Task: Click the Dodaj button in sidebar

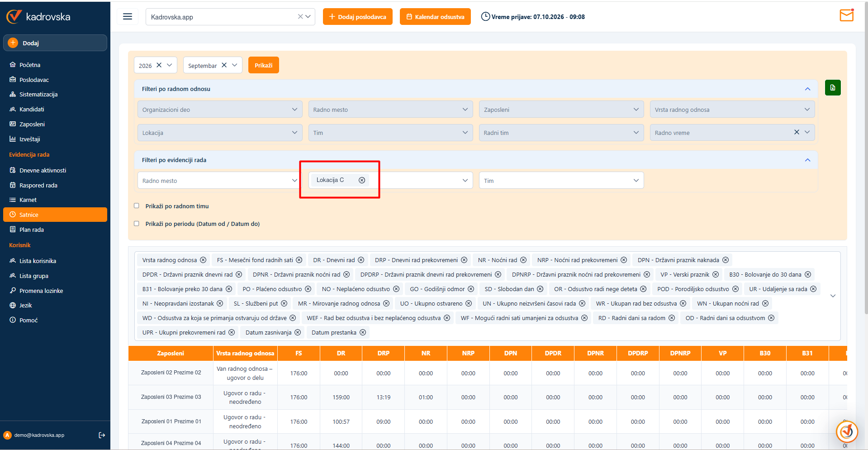Action: click(x=55, y=43)
